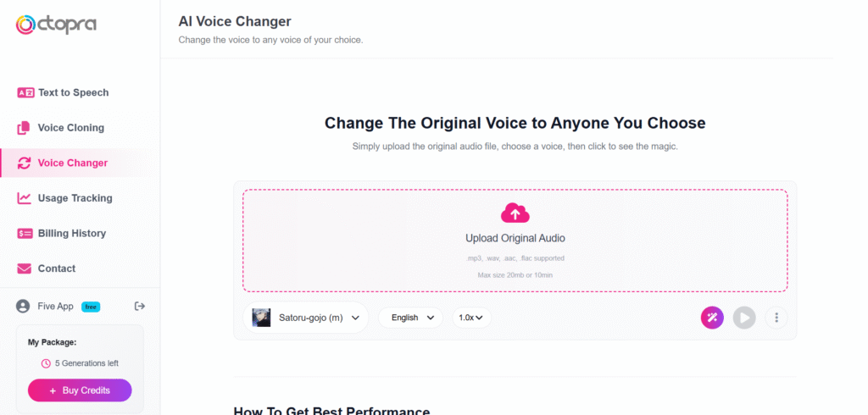Viewport: 868px width, 415px height.
Task: Click the Five App user avatar icon
Action: coord(23,306)
